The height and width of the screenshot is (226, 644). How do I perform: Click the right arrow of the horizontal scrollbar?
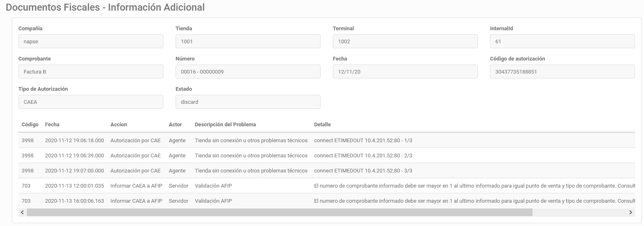(631, 212)
